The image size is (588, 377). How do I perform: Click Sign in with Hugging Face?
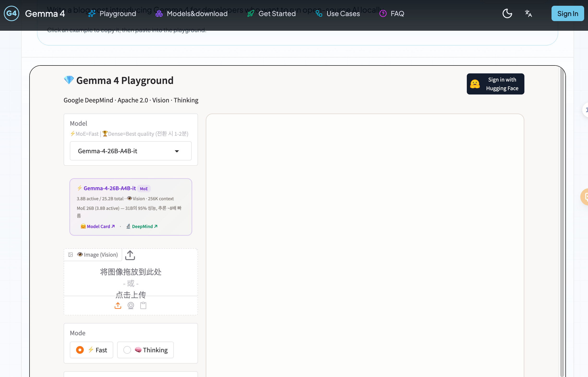pos(495,84)
